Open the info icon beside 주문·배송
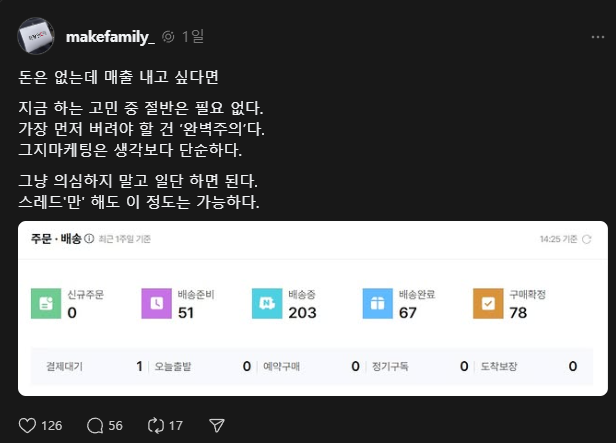 point(89,238)
